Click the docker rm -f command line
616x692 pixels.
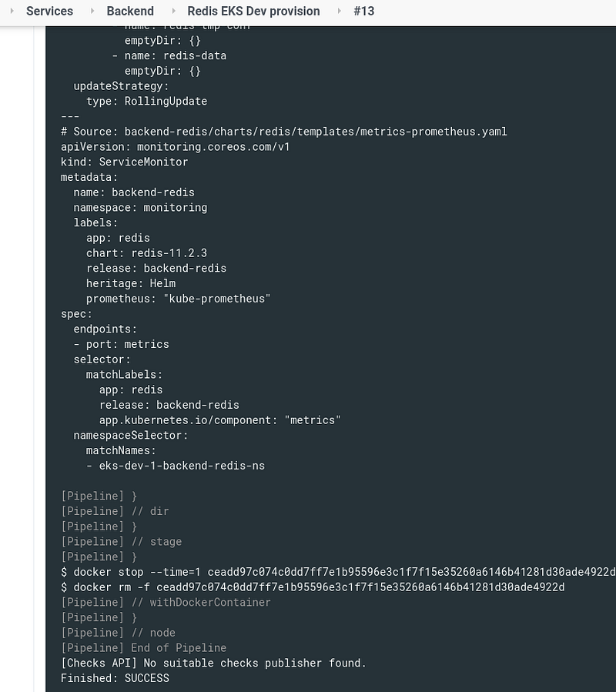tap(313, 587)
